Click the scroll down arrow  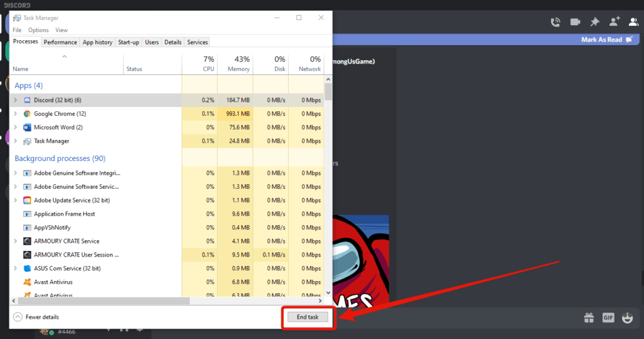[x=328, y=292]
